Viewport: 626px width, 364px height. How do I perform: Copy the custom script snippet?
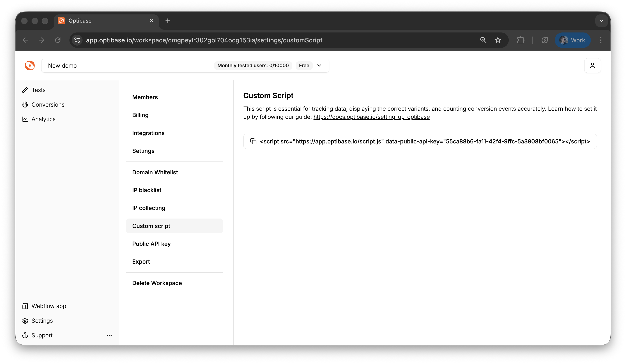(253, 141)
